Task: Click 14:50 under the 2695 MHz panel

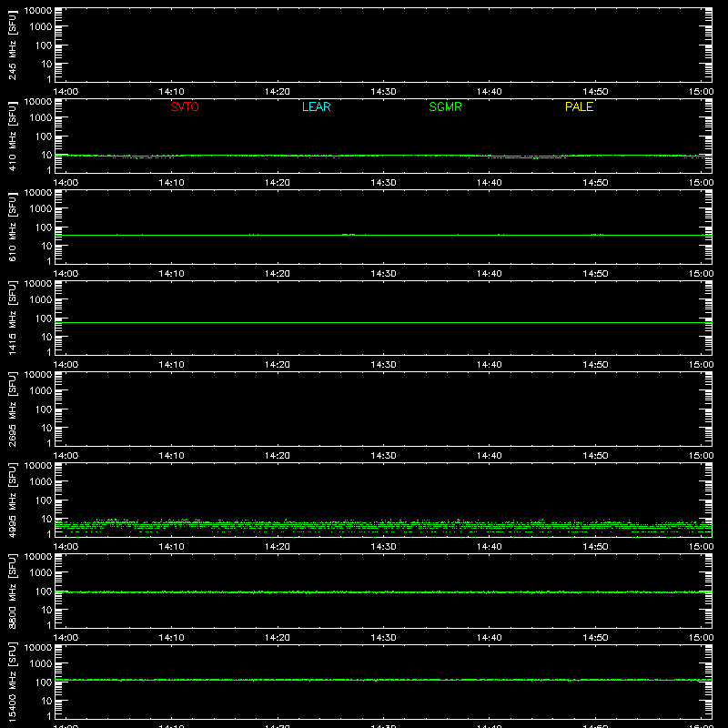Action: coord(595,456)
